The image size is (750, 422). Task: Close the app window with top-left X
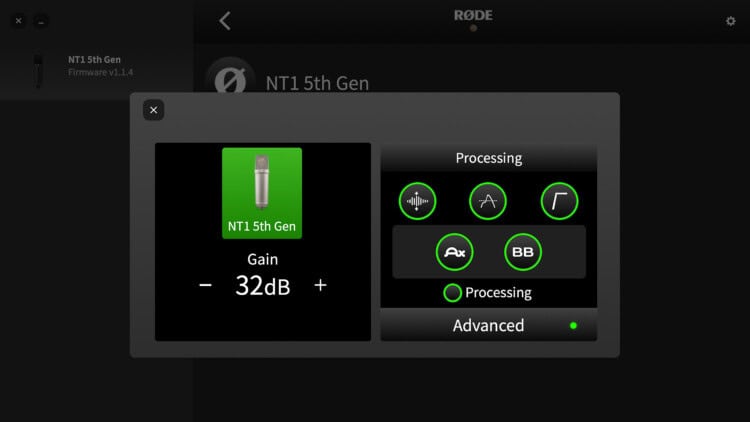[18, 21]
